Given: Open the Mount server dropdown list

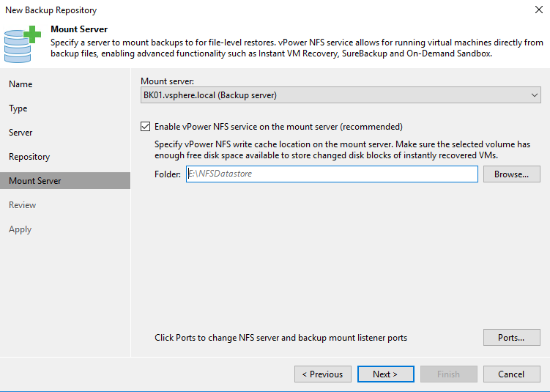Looking at the screenshot, I should (341, 95).
